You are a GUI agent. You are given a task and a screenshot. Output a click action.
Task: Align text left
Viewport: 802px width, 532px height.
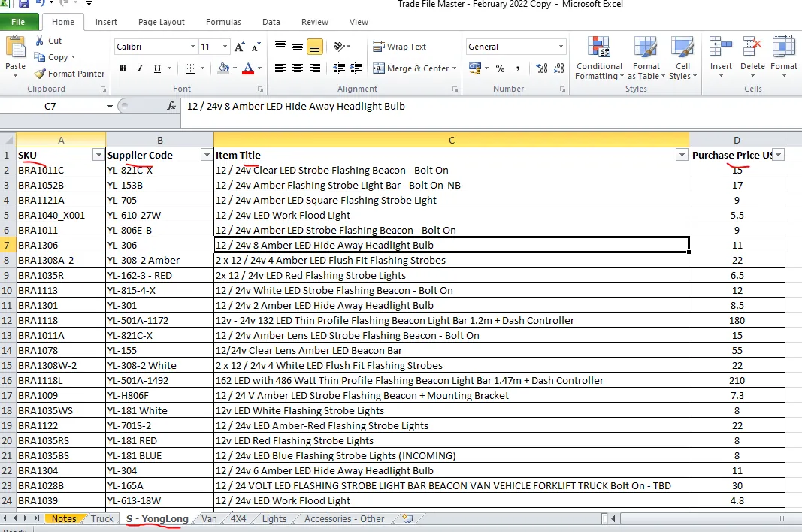(x=280, y=68)
